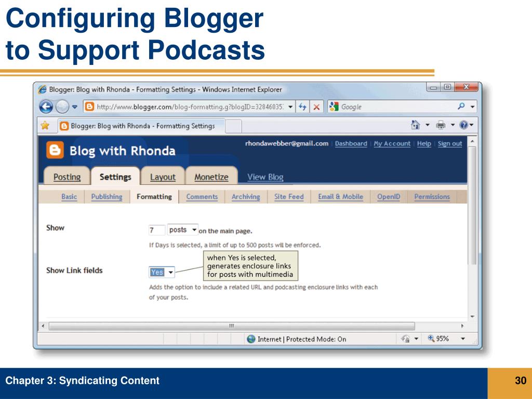532x399 pixels.
Task: Click the Show Link fields label
Action: pos(74,270)
